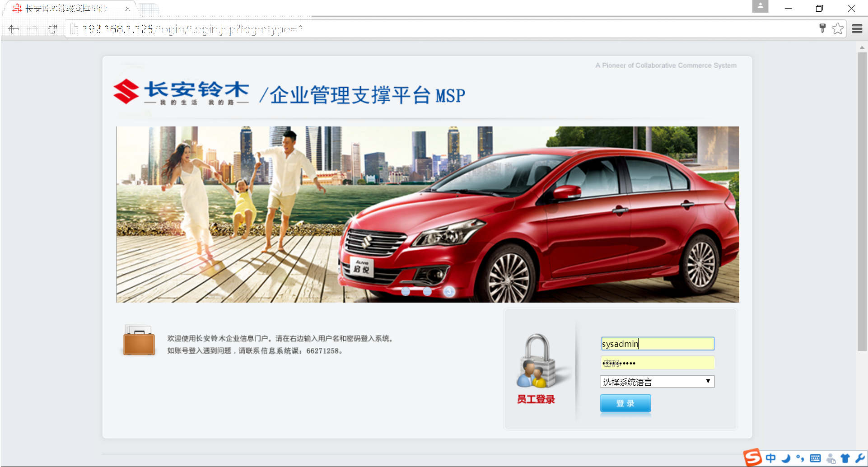Click the "A Pioneer of Collaborative Commerce System" text
The image size is (868, 467).
pyautogui.click(x=666, y=65)
